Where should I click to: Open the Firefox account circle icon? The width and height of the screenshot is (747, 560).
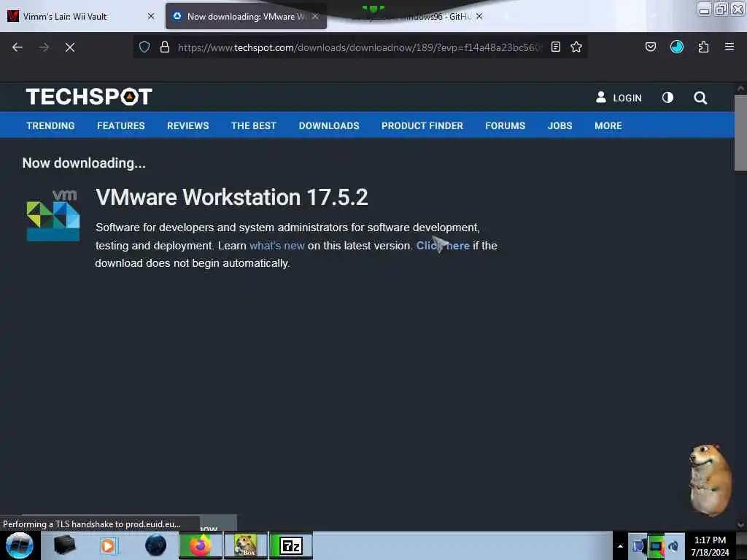point(677,47)
